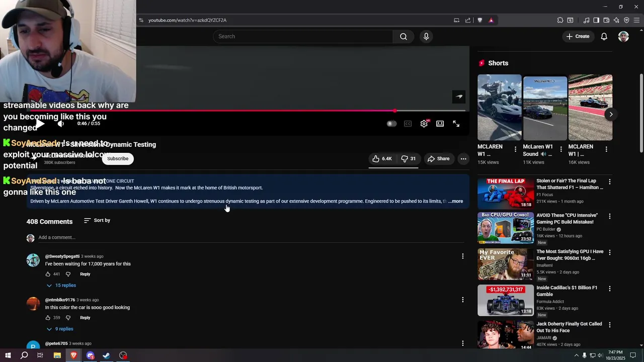Click the Brave Shields lion icon
Screen dimensions: 644x362
tap(480, 20)
